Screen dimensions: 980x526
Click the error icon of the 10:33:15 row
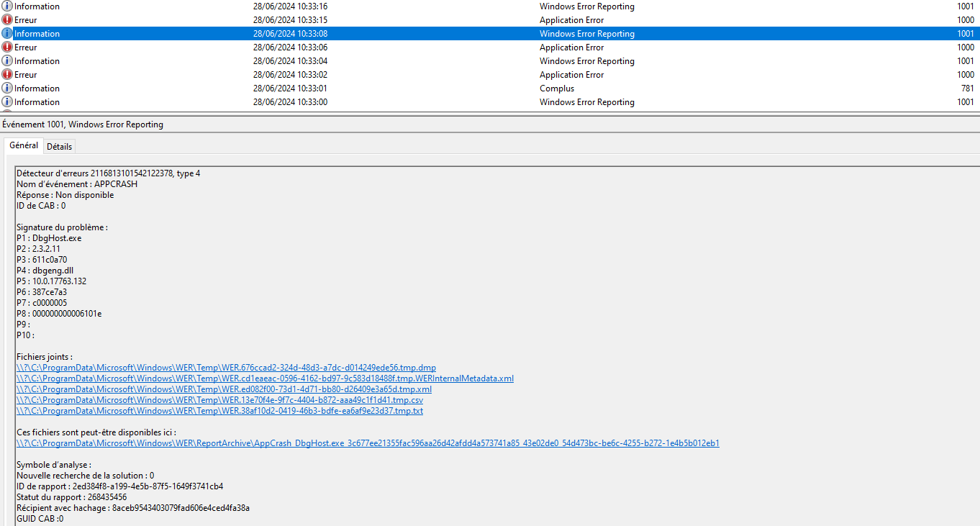click(x=7, y=20)
